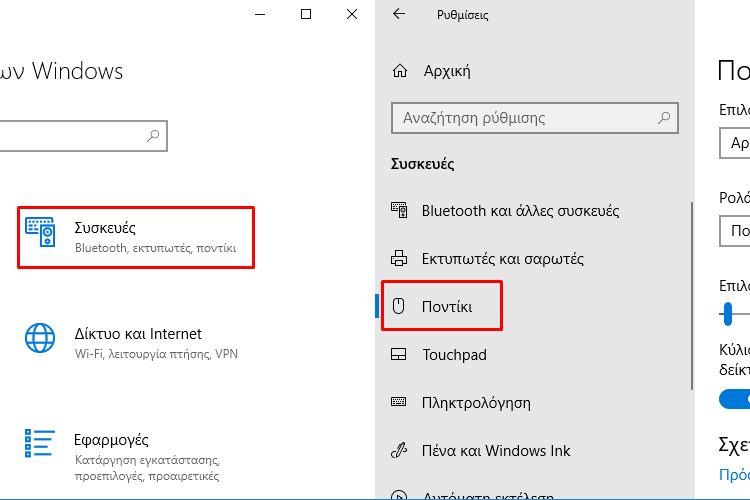The image size is (750, 500).
Task: Select the Touchpad icon in sidebar
Action: [398, 355]
